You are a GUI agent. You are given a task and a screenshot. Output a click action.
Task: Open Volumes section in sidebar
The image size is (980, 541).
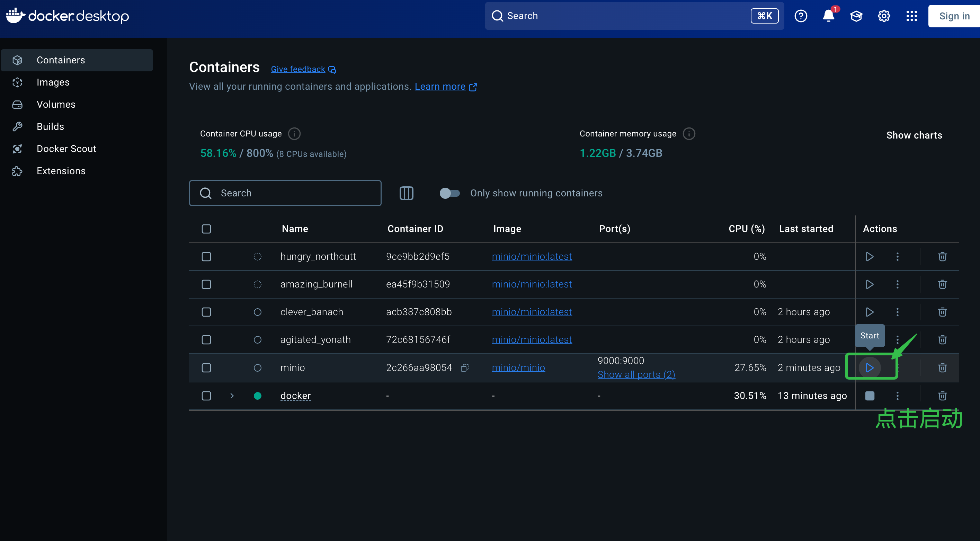[x=56, y=104]
